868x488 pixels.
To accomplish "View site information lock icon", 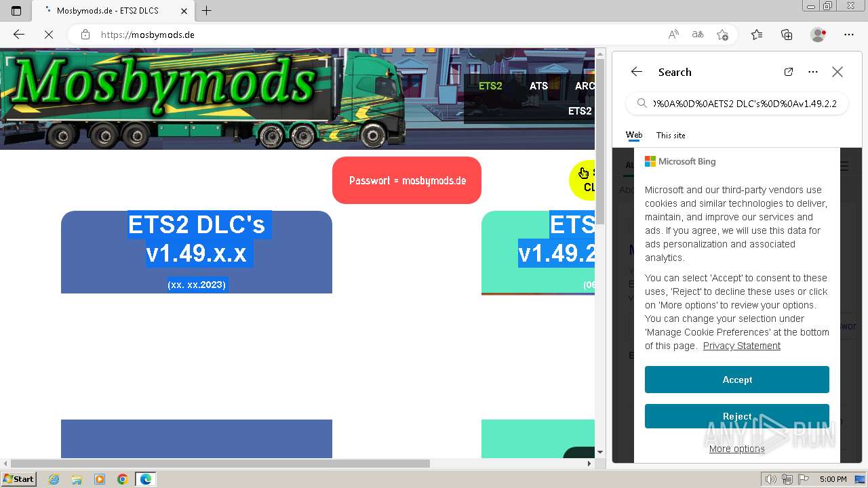I will pos(85,35).
